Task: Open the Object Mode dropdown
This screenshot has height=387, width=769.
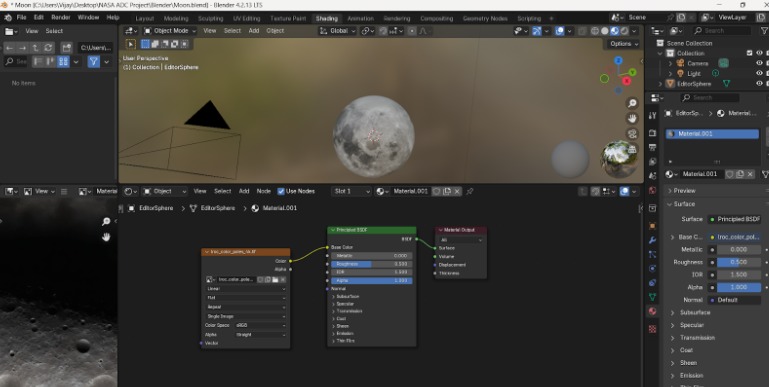Action: (170, 31)
